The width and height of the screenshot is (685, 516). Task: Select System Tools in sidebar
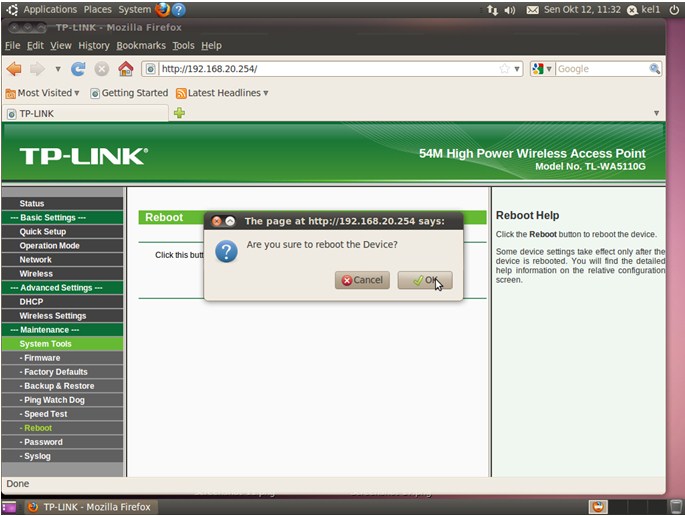(62, 344)
